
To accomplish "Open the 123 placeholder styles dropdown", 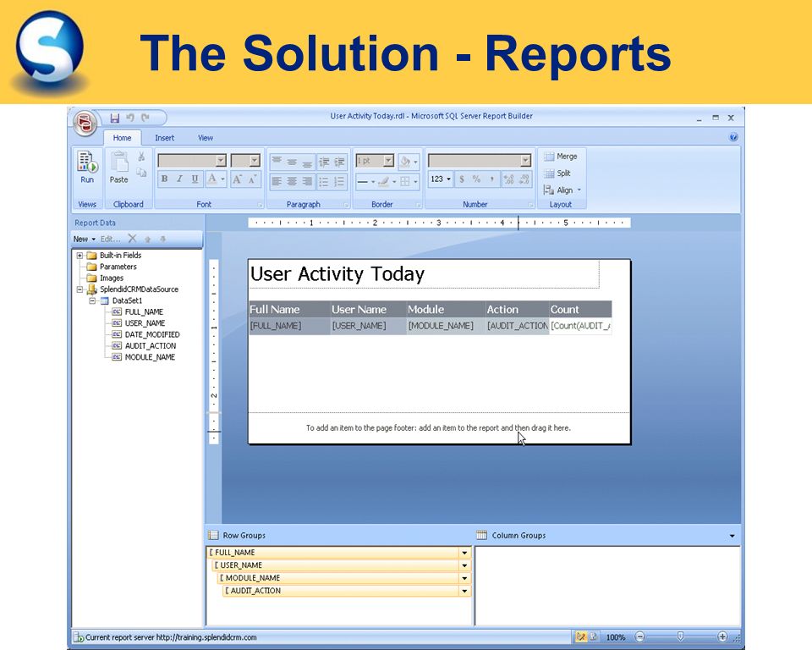I will 441,179.
